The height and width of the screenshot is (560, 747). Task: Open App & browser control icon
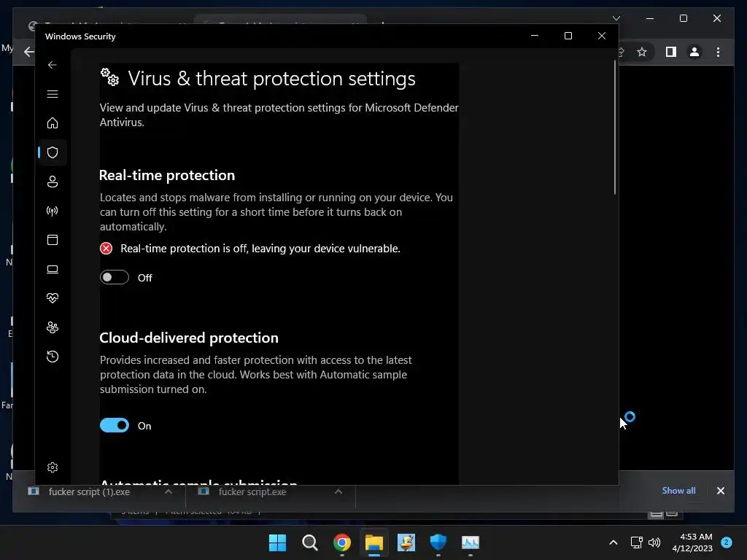pos(53,240)
